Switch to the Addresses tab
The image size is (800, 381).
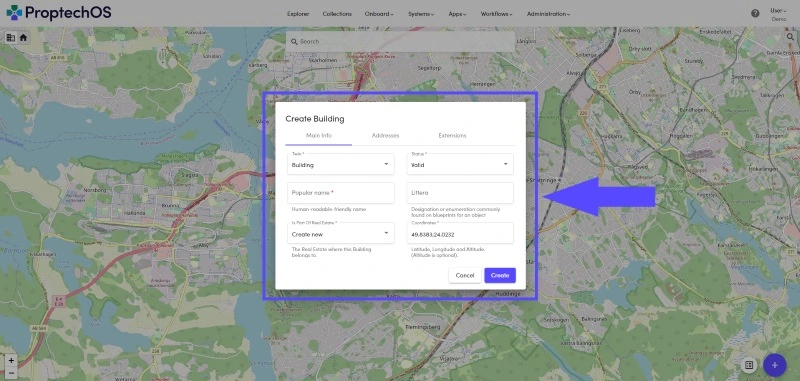385,136
